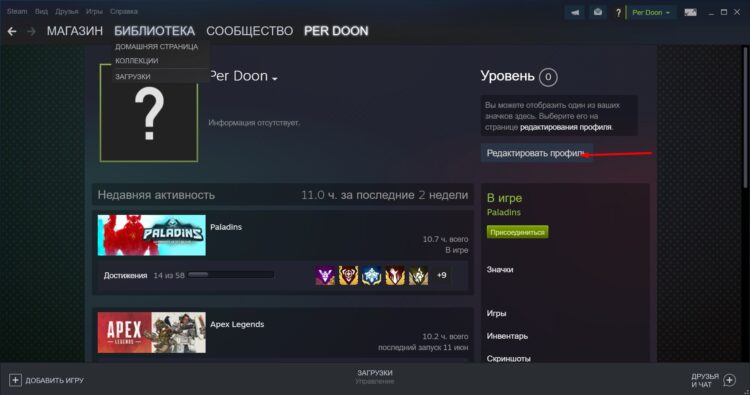Open the Вид menu

coord(41,11)
